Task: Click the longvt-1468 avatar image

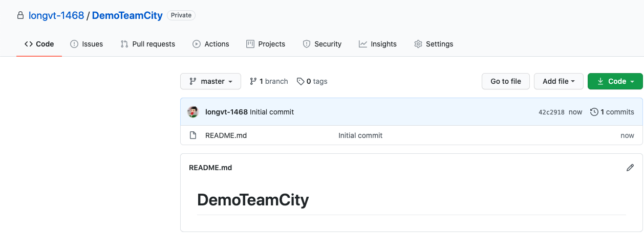Action: (193, 112)
